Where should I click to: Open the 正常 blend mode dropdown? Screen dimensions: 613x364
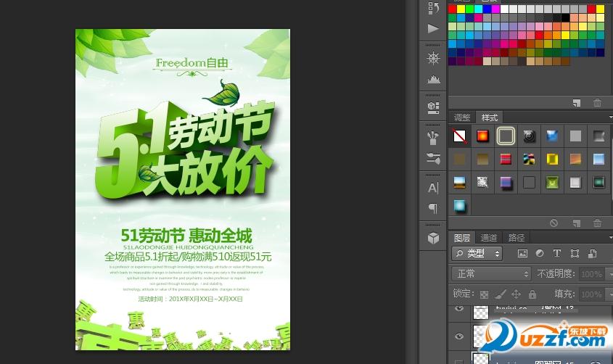tap(491, 274)
